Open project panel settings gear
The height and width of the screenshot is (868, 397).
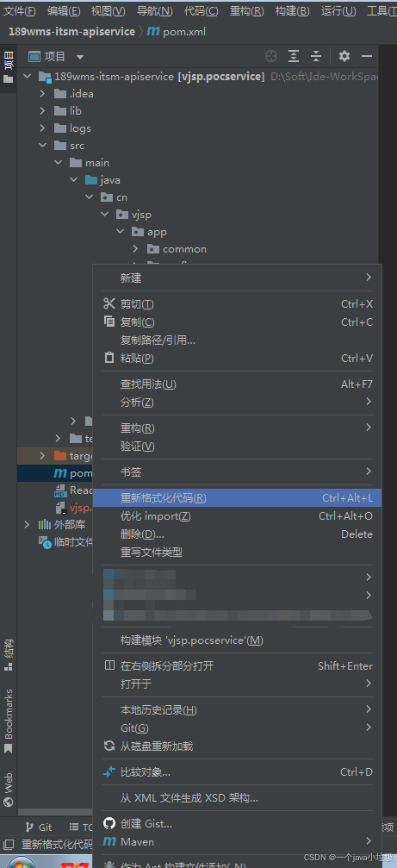coord(344,56)
